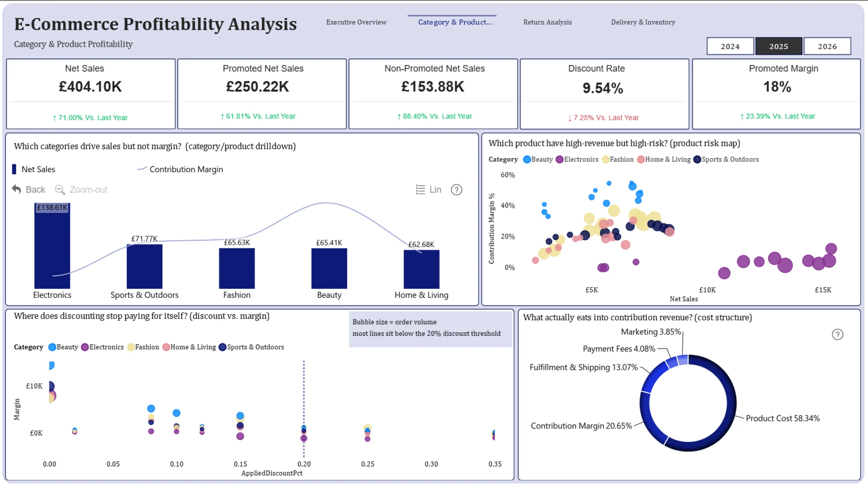
Task: Switch to the Return Analysis tab
Action: (x=547, y=22)
